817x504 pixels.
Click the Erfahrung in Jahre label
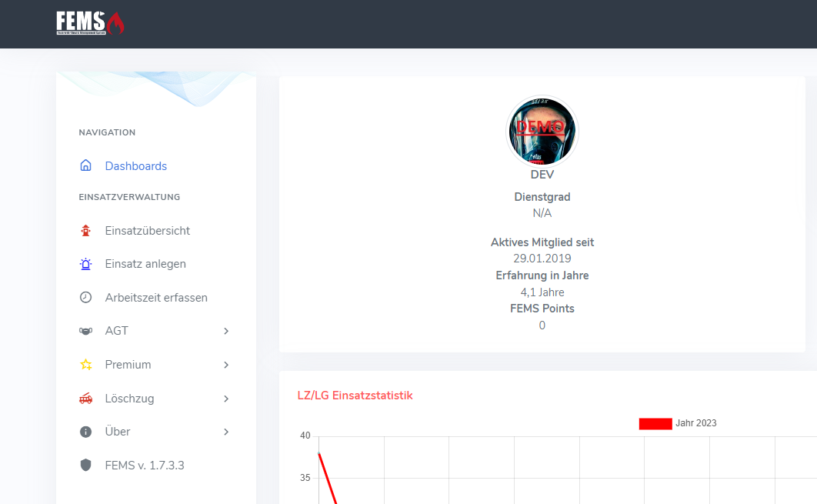point(542,275)
